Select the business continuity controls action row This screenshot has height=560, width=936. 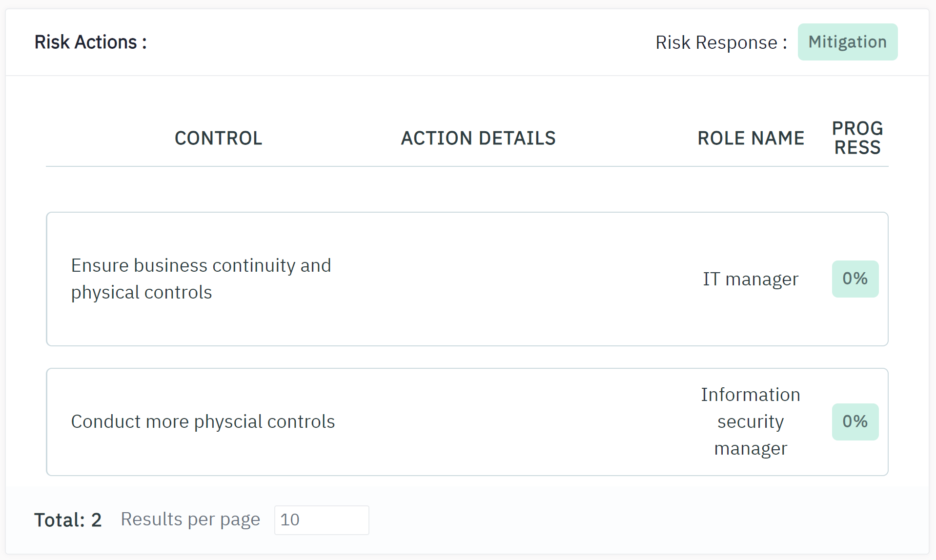[467, 279]
